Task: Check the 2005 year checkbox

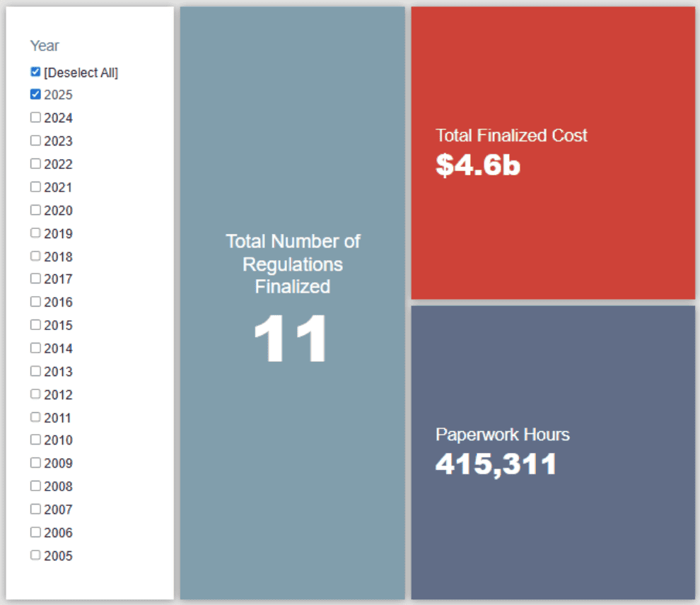Action: click(35, 556)
